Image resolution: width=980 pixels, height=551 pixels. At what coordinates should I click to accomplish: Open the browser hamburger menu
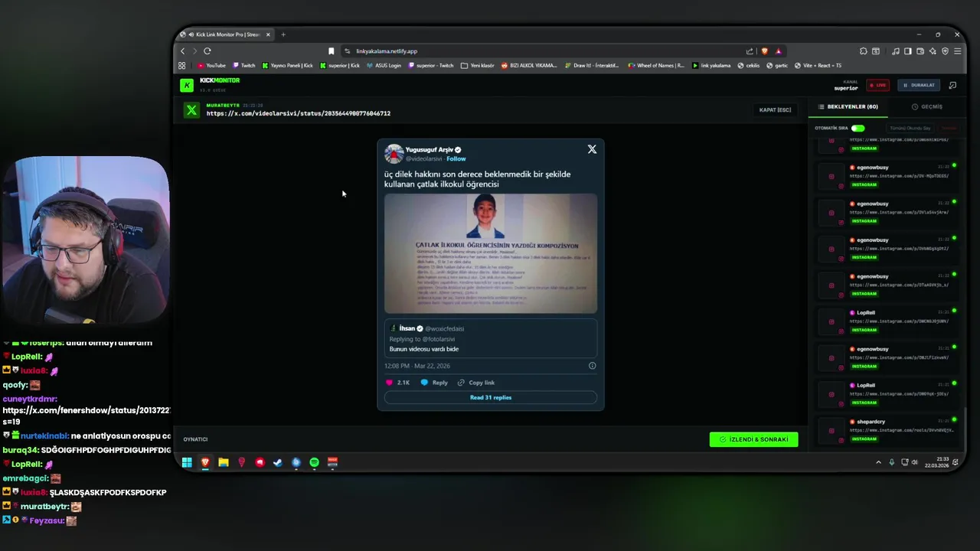pos(957,51)
